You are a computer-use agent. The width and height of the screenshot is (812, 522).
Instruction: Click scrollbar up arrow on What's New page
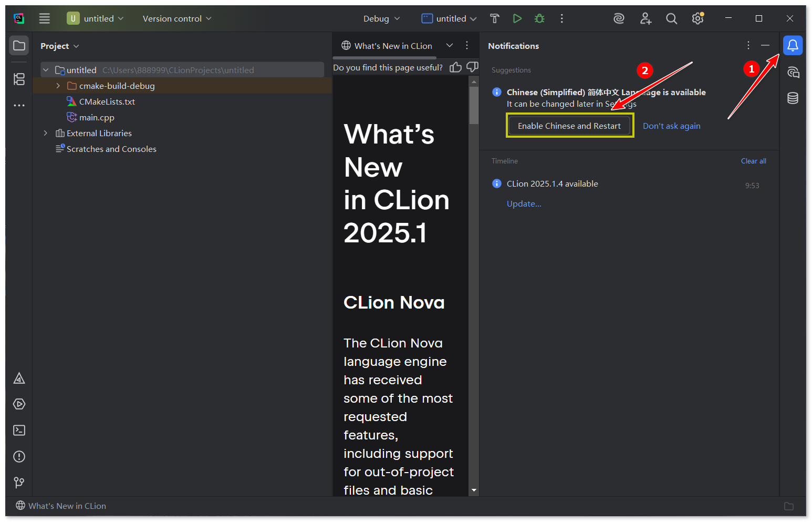[x=474, y=82]
